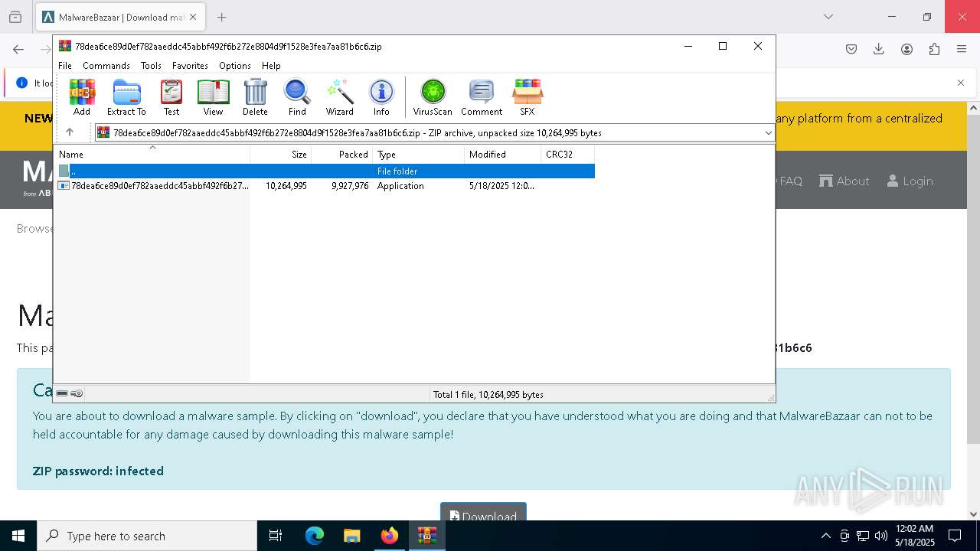Go back in Firefox

tap(18, 49)
